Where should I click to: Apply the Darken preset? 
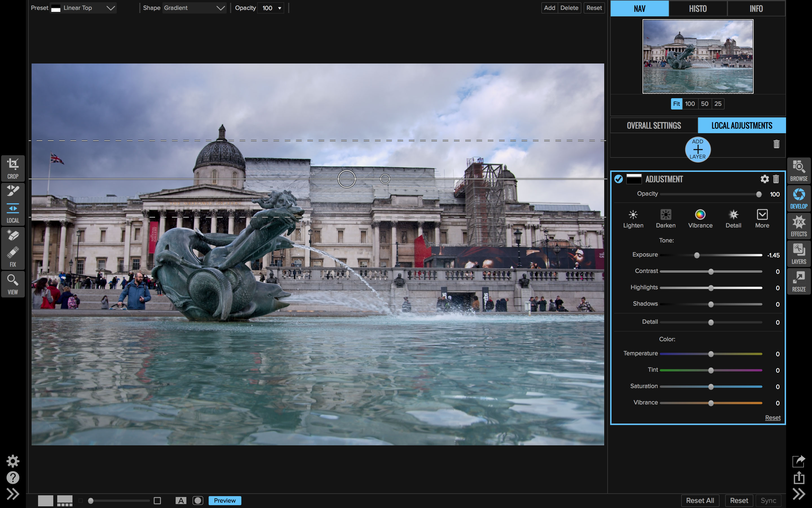[666, 219]
